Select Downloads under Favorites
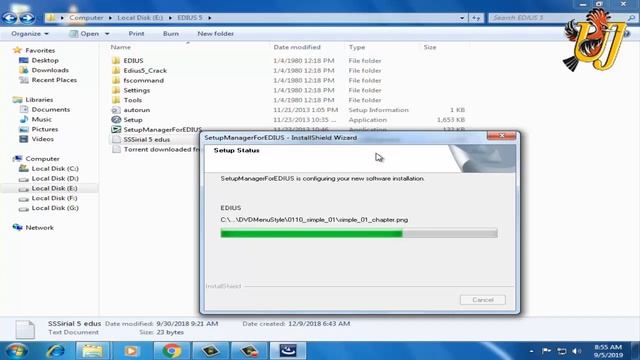 point(50,70)
